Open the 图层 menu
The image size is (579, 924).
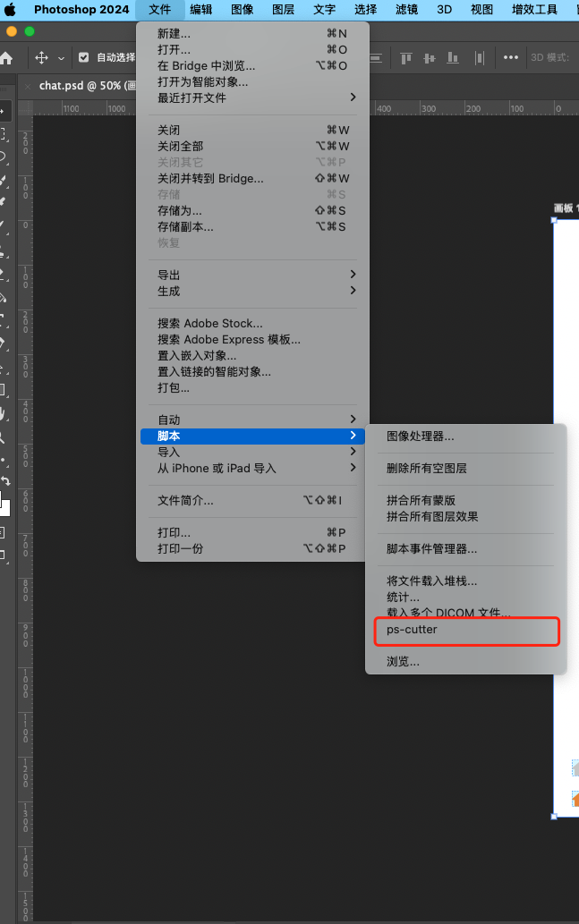pyautogui.click(x=284, y=10)
